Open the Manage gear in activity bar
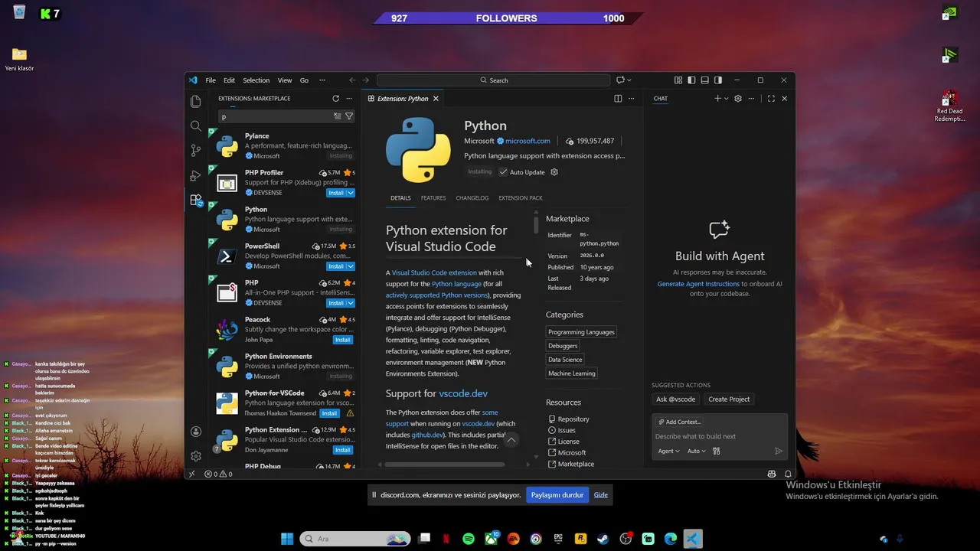 point(196,456)
